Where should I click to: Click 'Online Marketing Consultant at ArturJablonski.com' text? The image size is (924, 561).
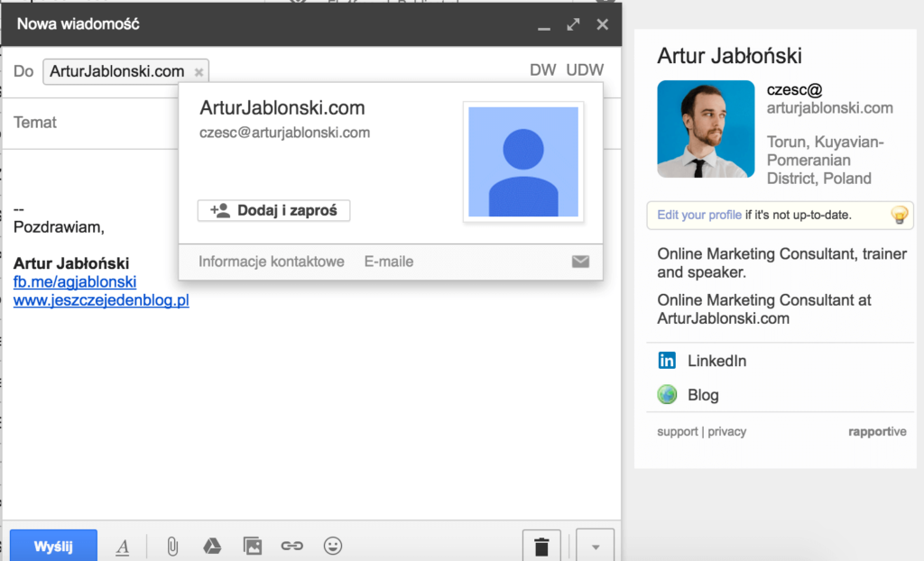point(764,309)
